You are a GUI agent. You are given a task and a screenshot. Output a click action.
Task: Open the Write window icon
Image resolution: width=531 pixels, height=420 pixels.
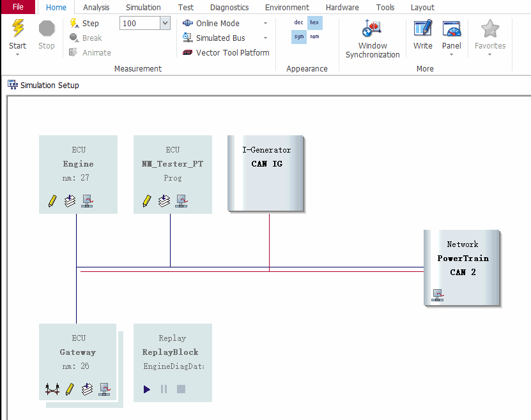point(423,29)
